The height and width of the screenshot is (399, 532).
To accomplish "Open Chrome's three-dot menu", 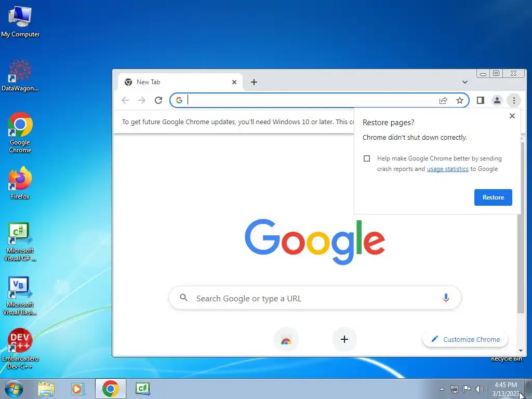I will tap(514, 100).
